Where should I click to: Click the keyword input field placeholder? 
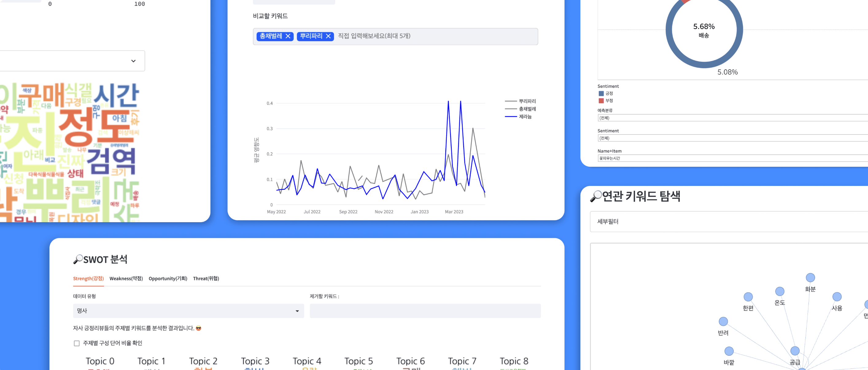click(374, 36)
